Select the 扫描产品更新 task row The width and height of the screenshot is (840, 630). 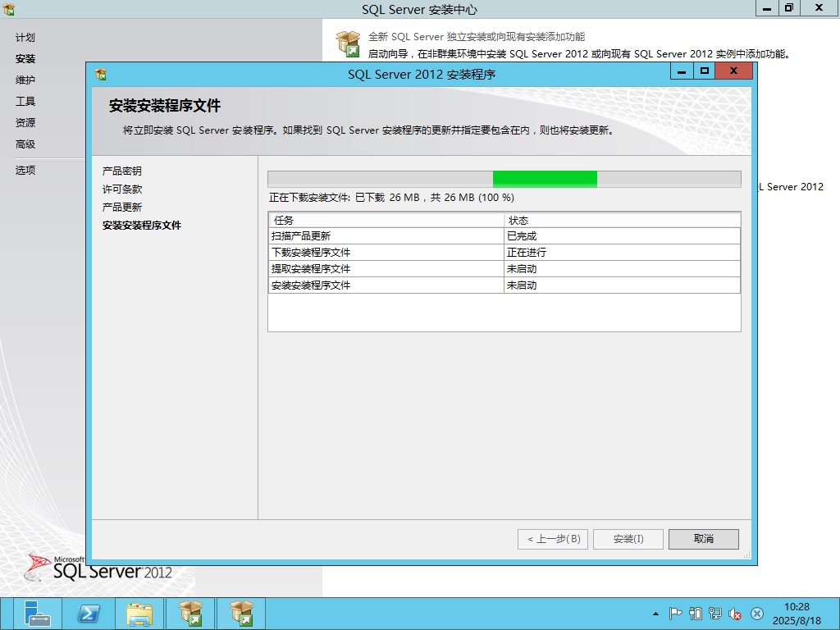click(504, 236)
